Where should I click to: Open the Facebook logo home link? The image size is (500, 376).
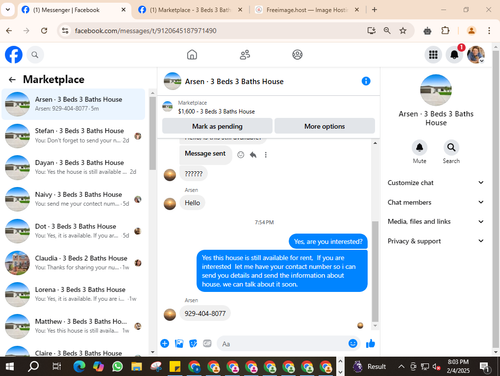point(14,54)
